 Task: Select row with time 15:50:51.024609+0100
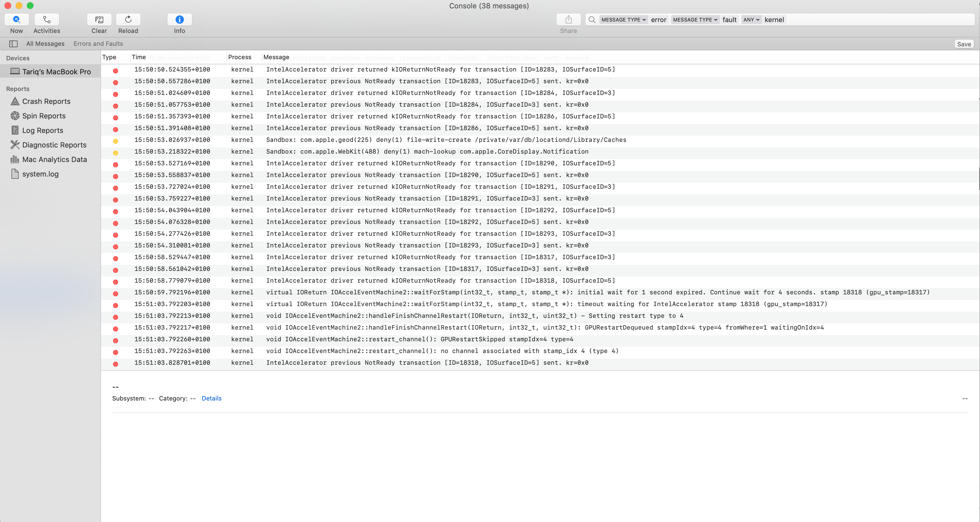click(540, 93)
